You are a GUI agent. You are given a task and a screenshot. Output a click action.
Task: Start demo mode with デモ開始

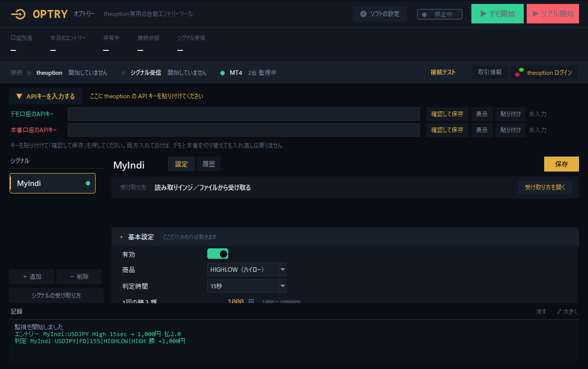pos(497,14)
